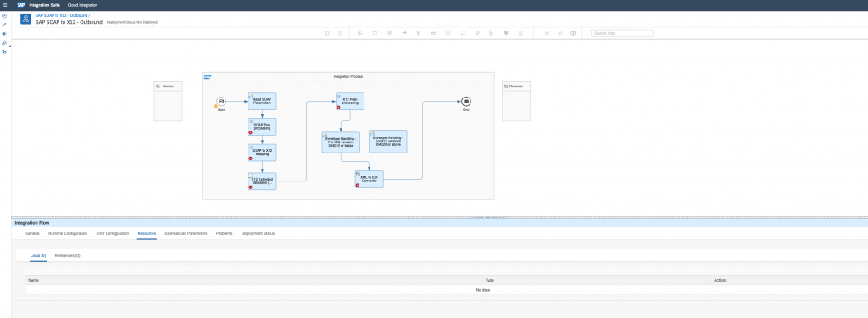The height and width of the screenshot is (318, 868).
Task: Click the Actions column header
Action: [790, 281]
